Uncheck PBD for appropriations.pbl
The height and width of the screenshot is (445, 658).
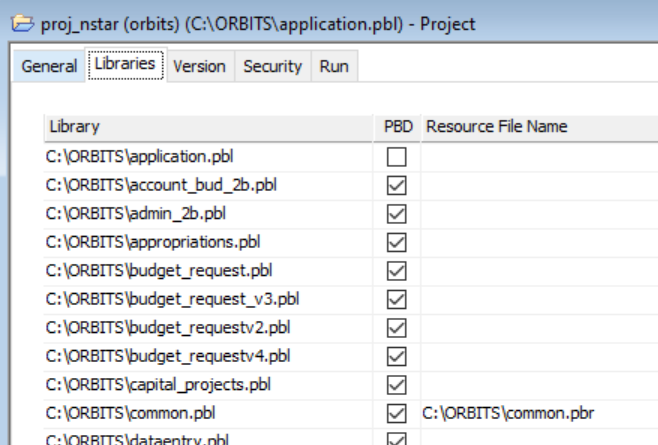pos(397,243)
